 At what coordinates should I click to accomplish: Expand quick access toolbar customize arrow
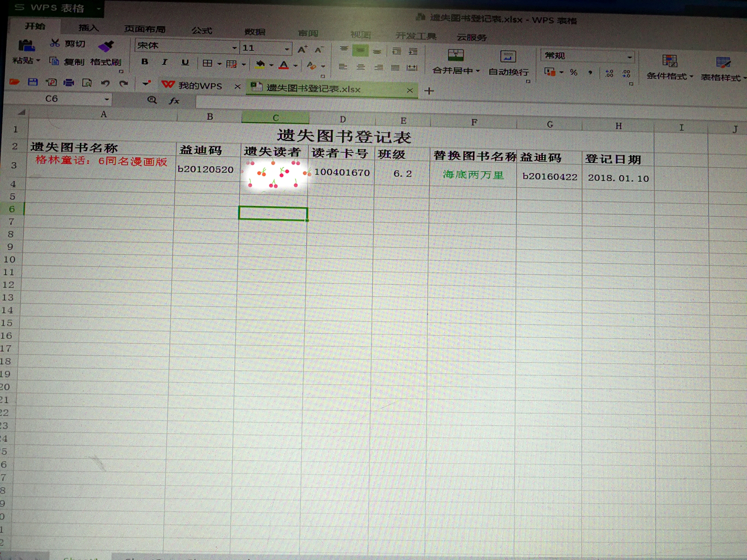(146, 83)
